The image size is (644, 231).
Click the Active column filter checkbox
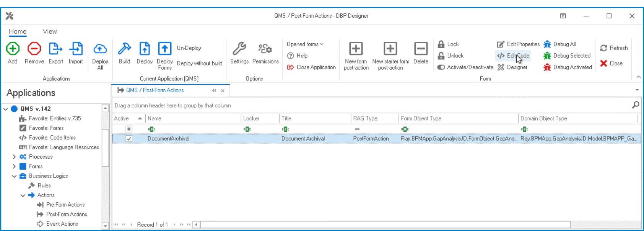tap(129, 129)
